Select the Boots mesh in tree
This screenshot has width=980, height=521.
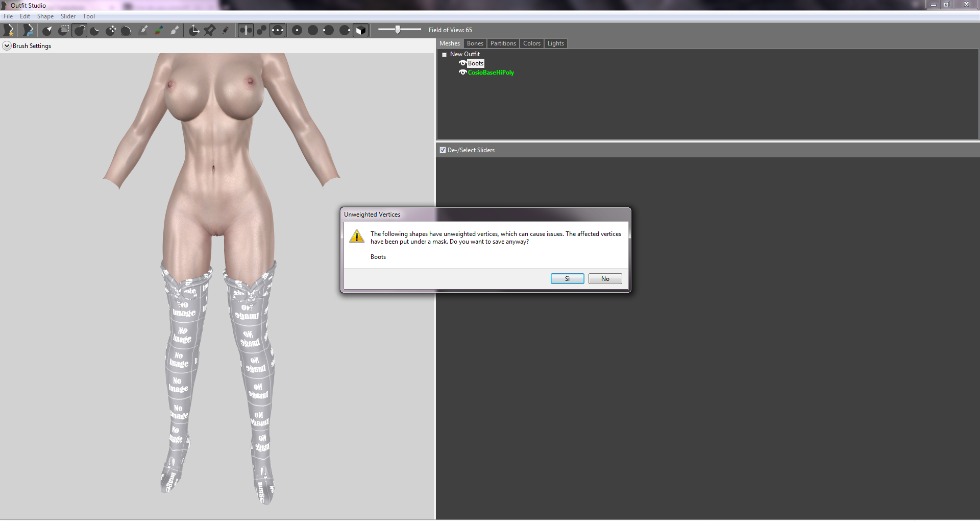(x=476, y=63)
